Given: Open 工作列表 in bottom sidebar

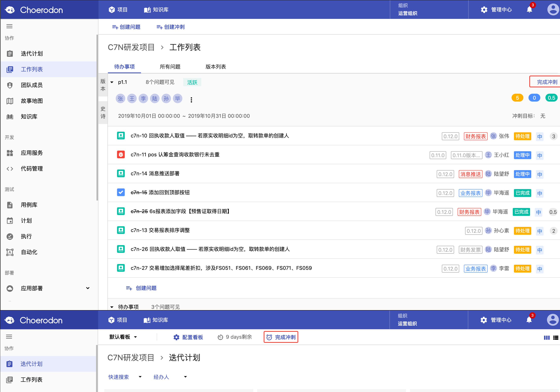Looking at the screenshot, I should pyautogui.click(x=48, y=380).
